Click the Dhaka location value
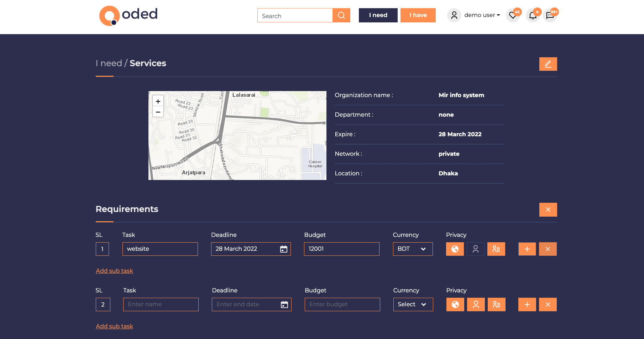The width and height of the screenshot is (644, 339). (x=448, y=173)
